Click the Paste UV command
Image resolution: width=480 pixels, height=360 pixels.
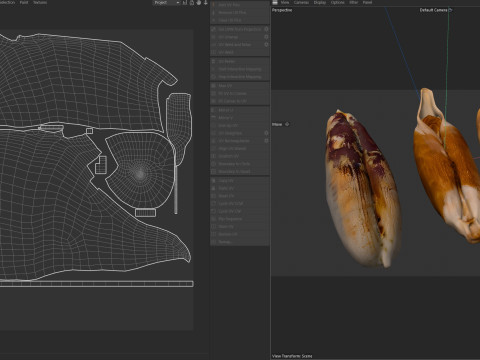(x=240, y=188)
